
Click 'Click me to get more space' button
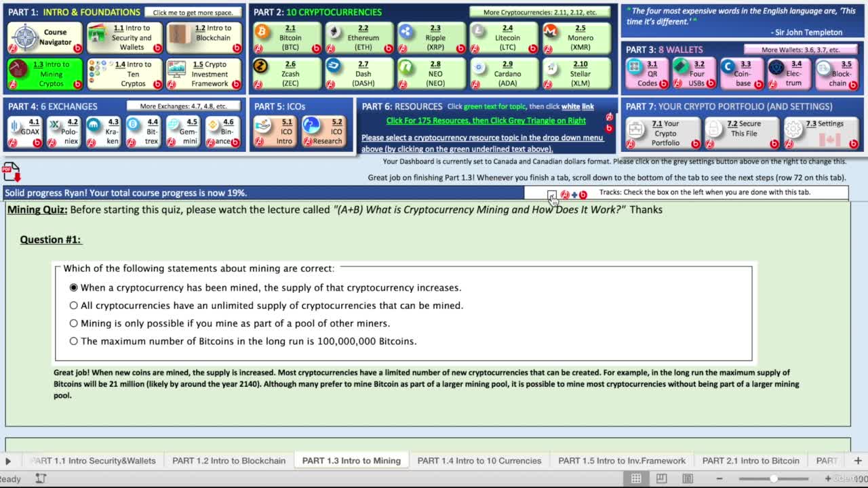[x=193, y=12]
